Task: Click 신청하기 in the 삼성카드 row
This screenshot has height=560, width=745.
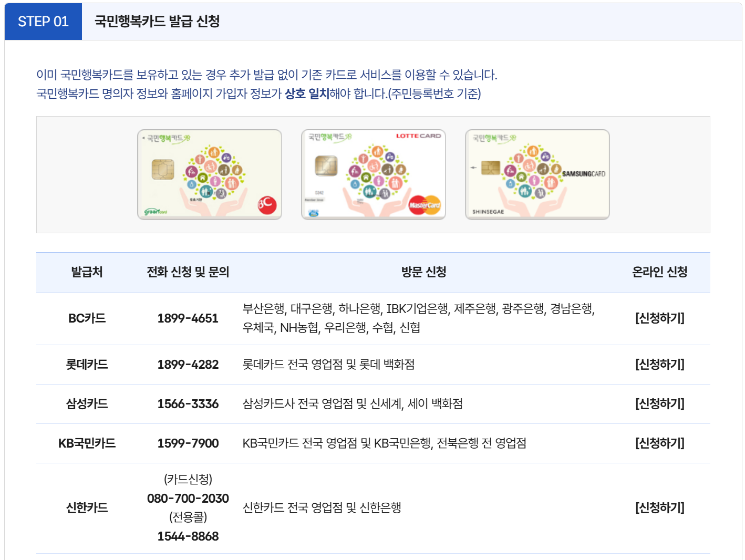Action: tap(660, 403)
